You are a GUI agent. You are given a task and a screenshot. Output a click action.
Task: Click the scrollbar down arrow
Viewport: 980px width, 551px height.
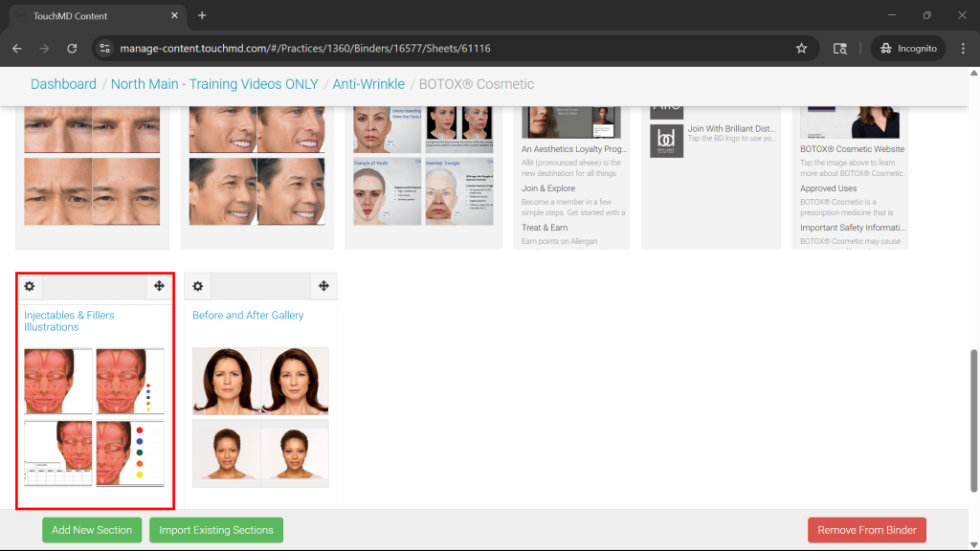[x=973, y=545]
